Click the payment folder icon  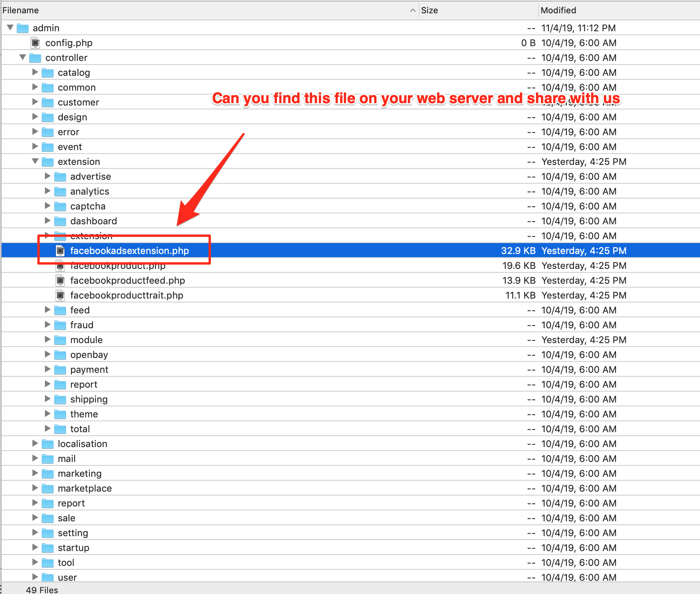tap(60, 369)
